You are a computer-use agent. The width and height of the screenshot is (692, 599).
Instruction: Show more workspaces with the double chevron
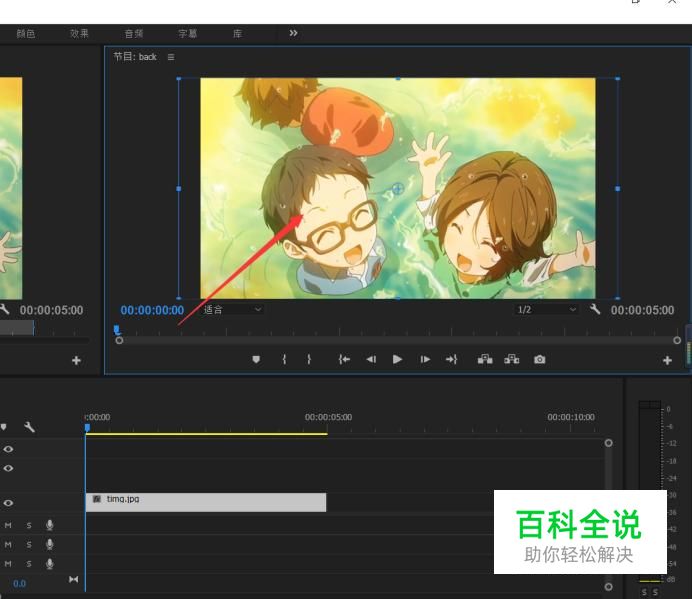(293, 33)
